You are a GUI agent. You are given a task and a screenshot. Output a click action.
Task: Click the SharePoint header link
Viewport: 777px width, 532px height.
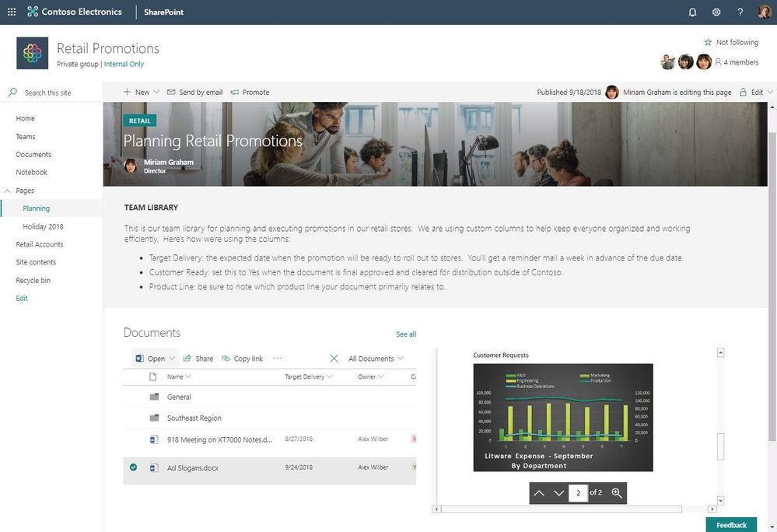(163, 12)
